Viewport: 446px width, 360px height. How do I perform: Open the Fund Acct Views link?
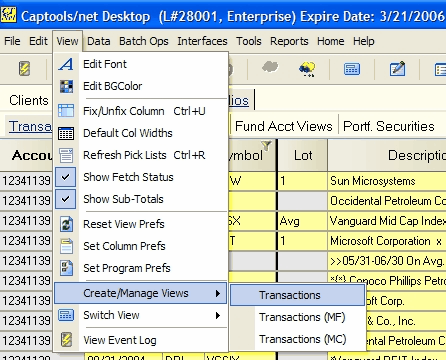tap(284, 126)
